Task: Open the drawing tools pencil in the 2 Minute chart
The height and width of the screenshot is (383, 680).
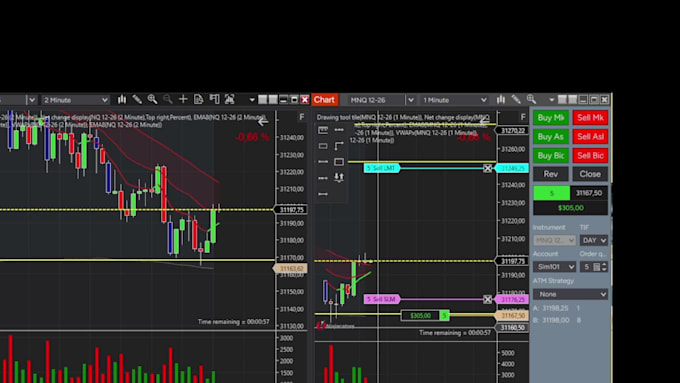Action: [137, 100]
